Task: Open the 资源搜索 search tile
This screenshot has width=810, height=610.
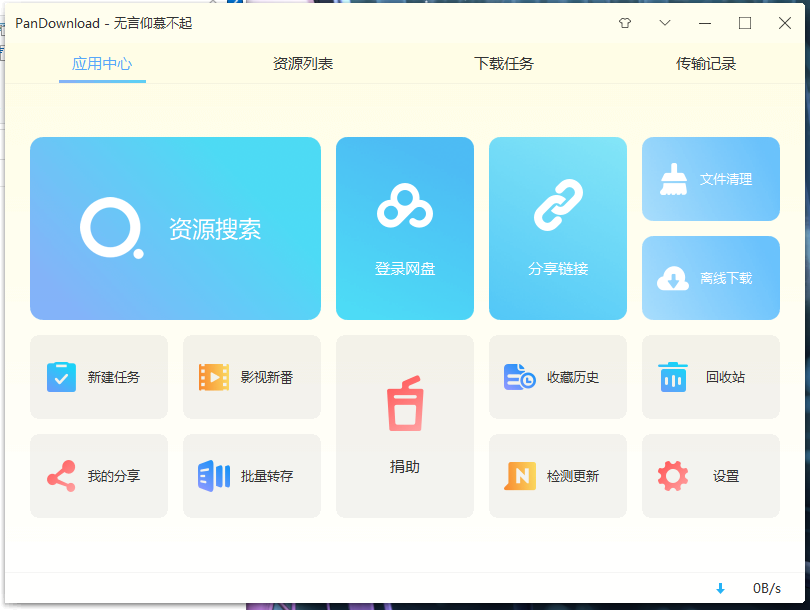Action: pos(175,228)
